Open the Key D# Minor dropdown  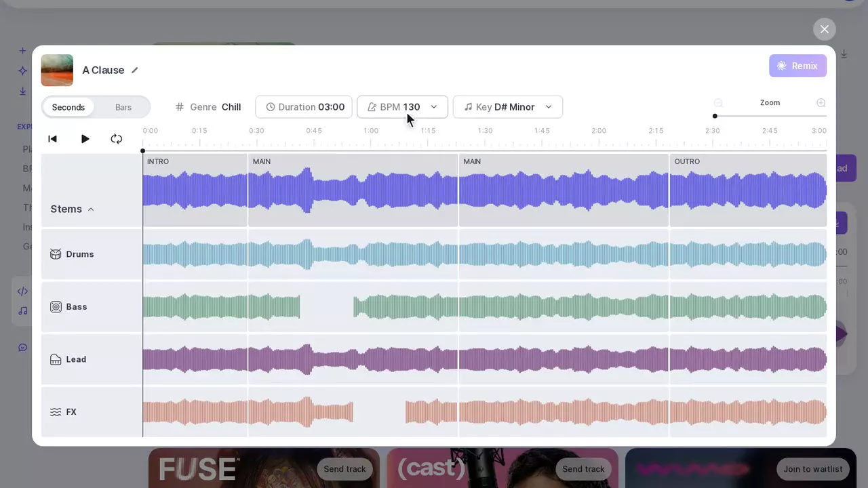pos(508,107)
